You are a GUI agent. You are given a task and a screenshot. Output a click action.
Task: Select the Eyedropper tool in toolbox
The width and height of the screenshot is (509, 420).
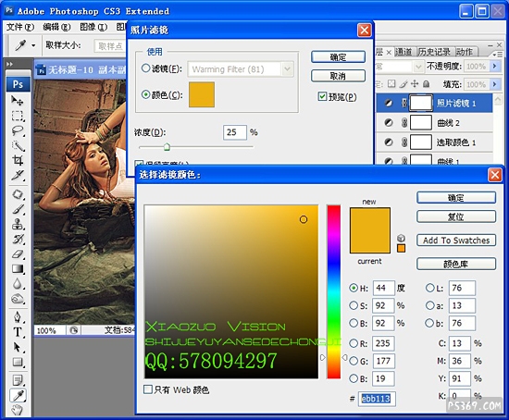click(18, 395)
